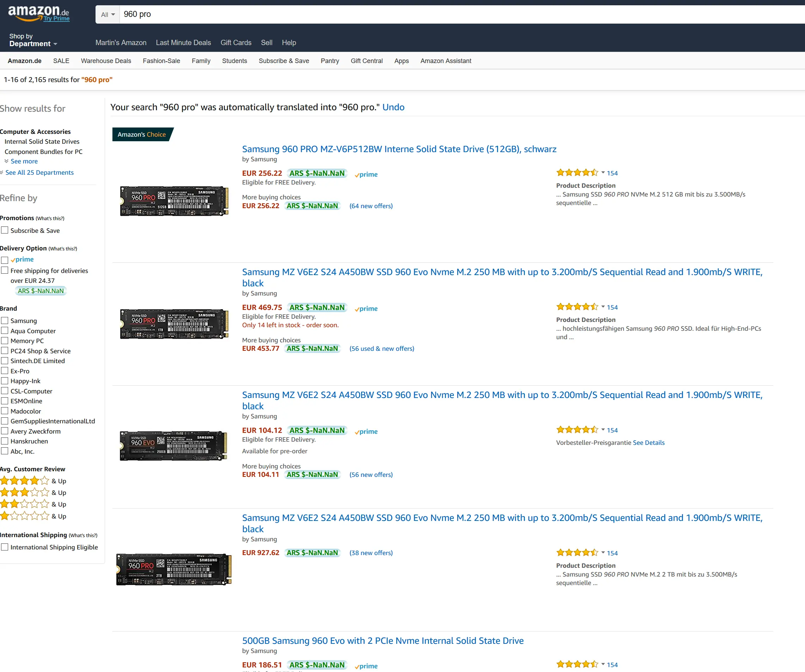Click the star rating on the first result

click(x=577, y=173)
